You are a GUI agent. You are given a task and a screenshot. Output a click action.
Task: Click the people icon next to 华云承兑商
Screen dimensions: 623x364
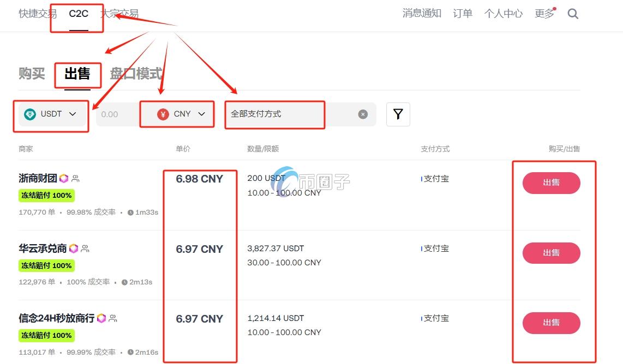pyautogui.click(x=86, y=248)
